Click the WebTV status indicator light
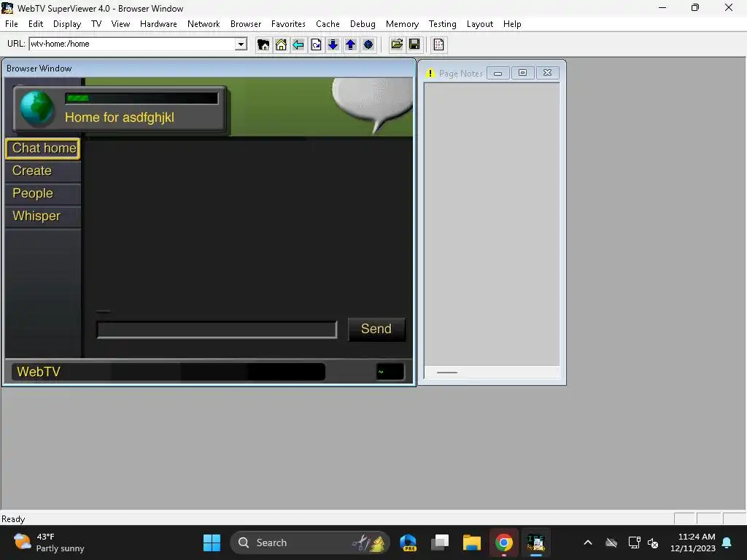This screenshot has width=747, height=560. point(390,372)
